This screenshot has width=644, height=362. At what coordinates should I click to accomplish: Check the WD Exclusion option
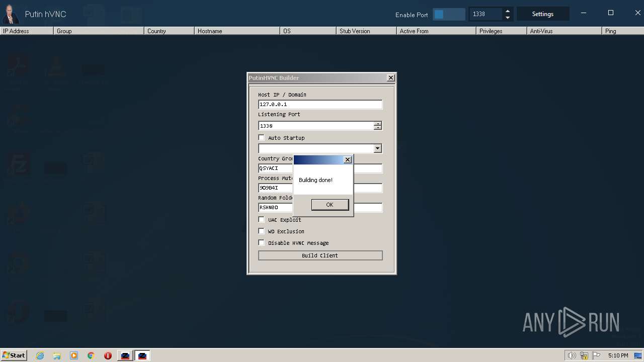261,231
